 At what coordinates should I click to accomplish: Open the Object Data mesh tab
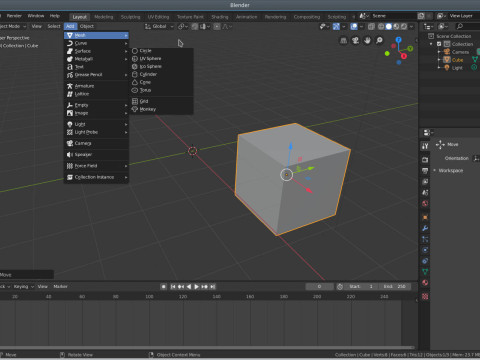click(425, 272)
